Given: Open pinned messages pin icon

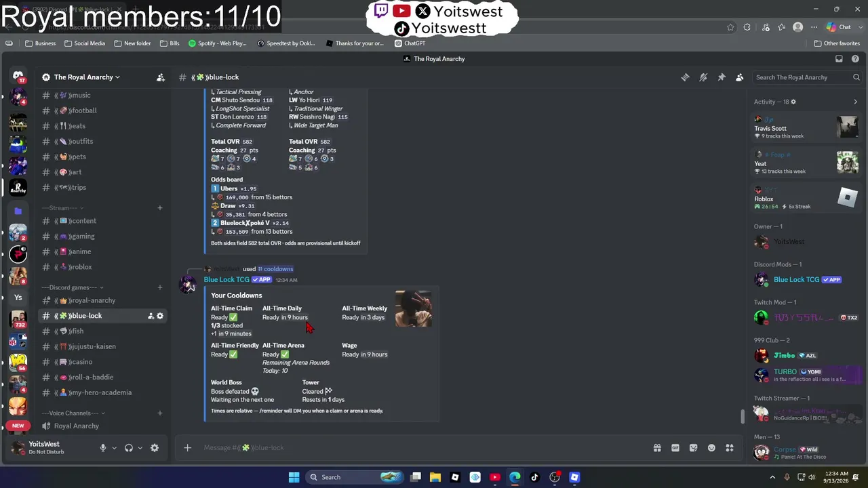Looking at the screenshot, I should coord(722,77).
